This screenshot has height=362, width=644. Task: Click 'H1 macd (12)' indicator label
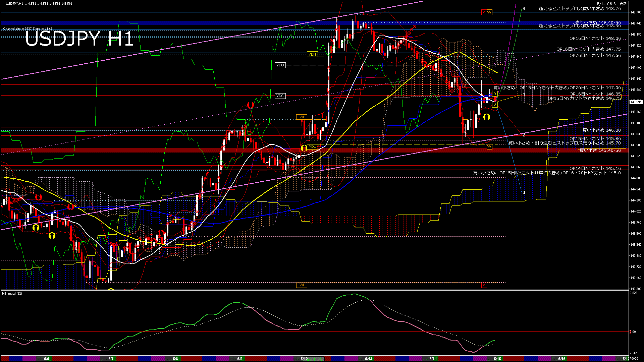coord(12,294)
